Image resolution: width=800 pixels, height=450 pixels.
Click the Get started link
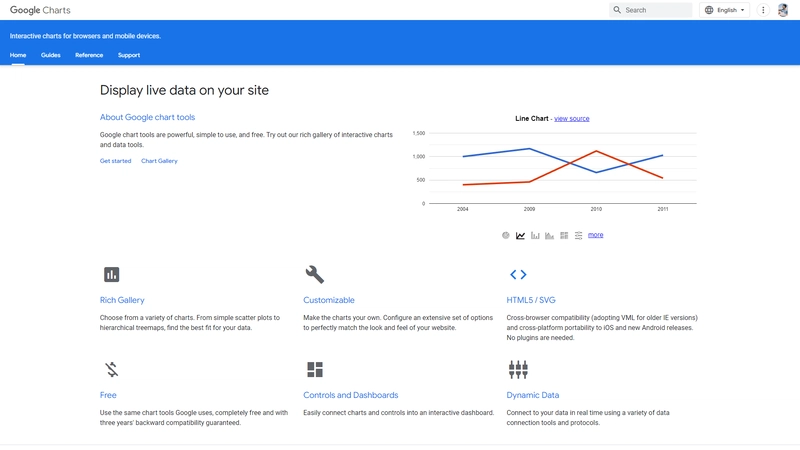tap(115, 161)
